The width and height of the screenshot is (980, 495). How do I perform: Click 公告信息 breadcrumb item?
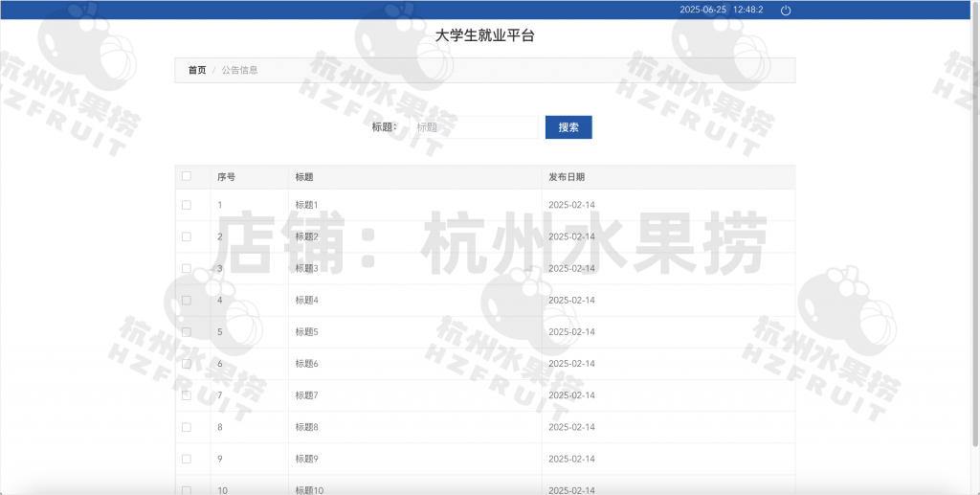tap(239, 70)
